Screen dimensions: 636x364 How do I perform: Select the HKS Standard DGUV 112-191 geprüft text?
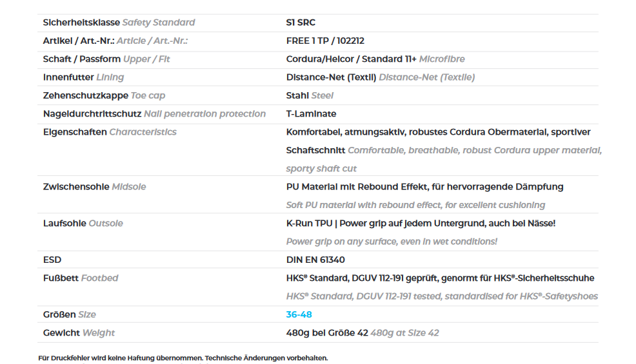pos(440,278)
